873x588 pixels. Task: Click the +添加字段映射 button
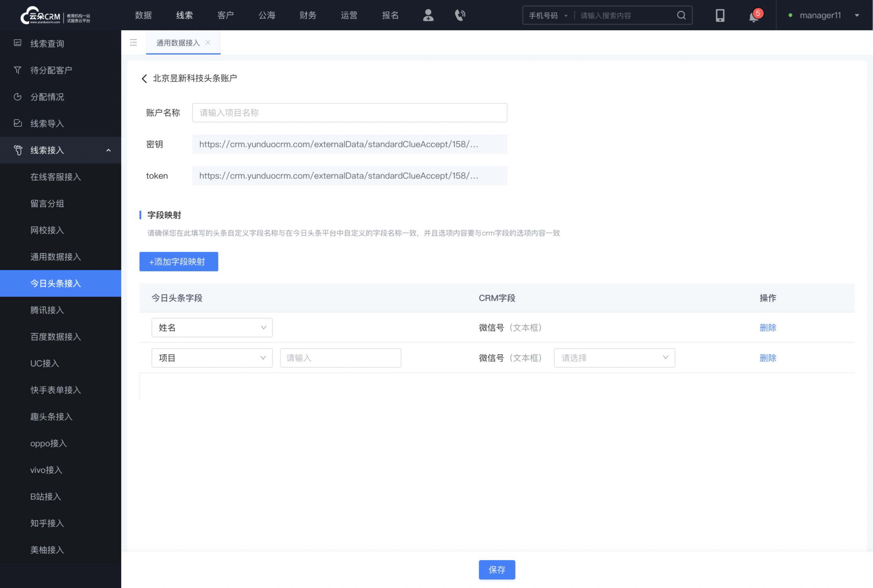tap(179, 261)
